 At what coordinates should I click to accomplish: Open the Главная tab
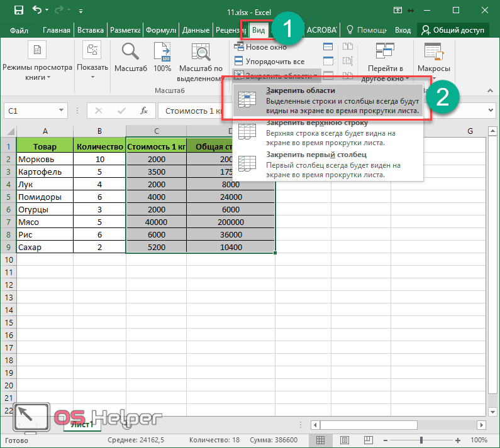point(57,30)
